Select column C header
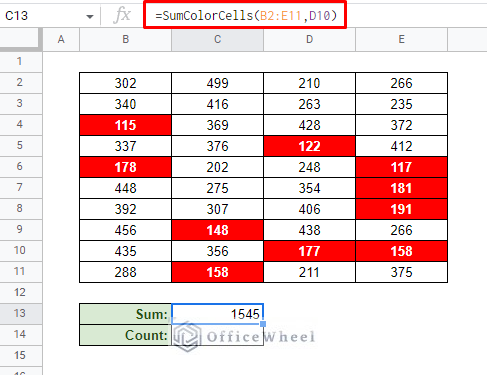This screenshot has height=375, width=487. pyautogui.click(x=217, y=39)
